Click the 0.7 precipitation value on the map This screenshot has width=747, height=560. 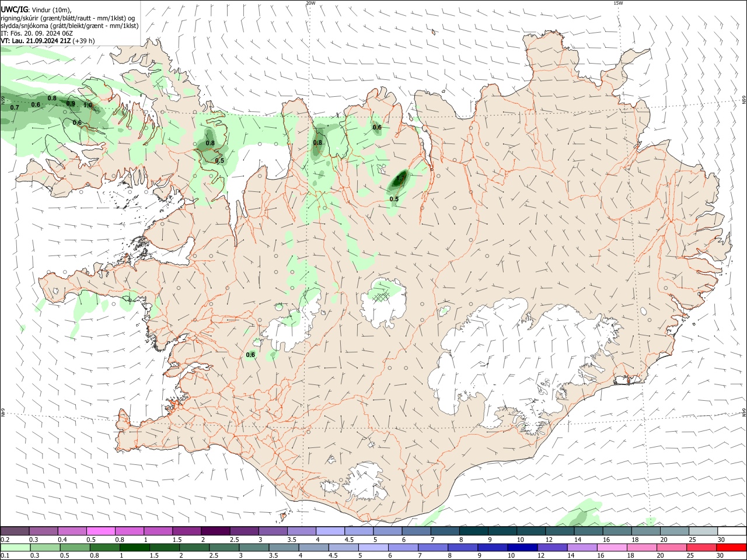pos(15,107)
